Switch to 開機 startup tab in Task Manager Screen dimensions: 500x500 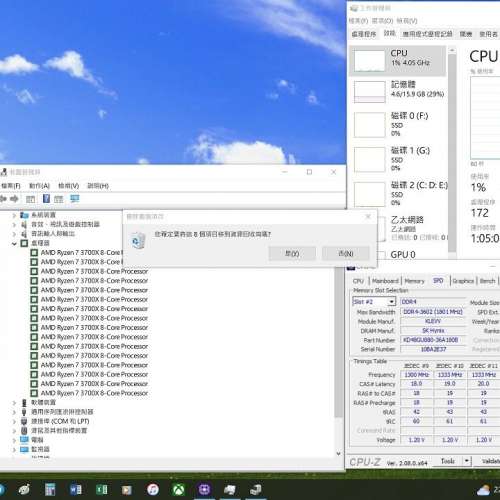466,34
